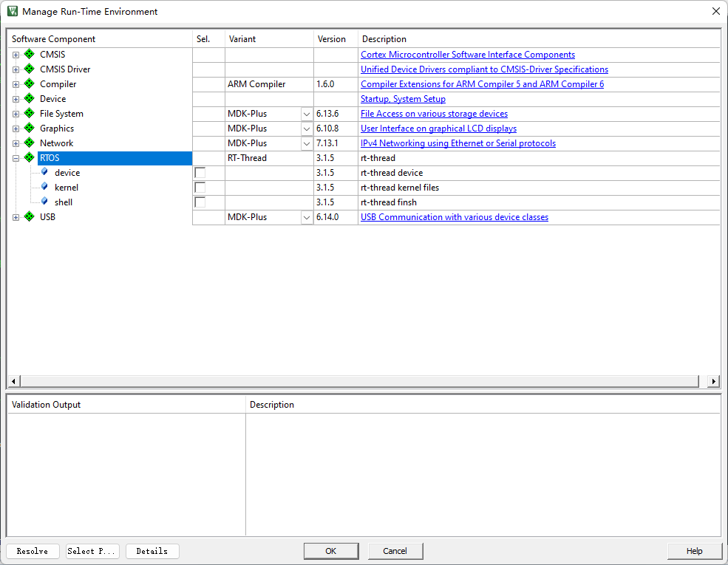Click the green diamond icon beside USB
728x565 pixels.
pos(30,217)
